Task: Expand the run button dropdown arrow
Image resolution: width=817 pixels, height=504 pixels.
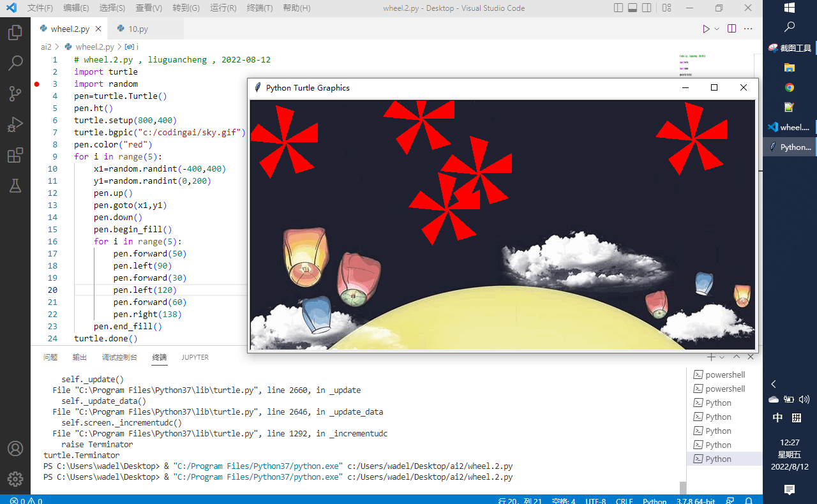Action: (x=717, y=29)
